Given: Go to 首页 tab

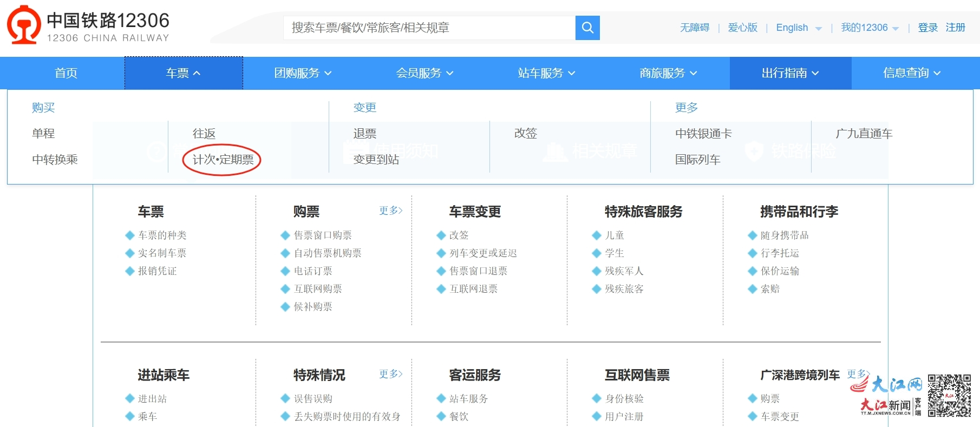Looking at the screenshot, I should 66,73.
